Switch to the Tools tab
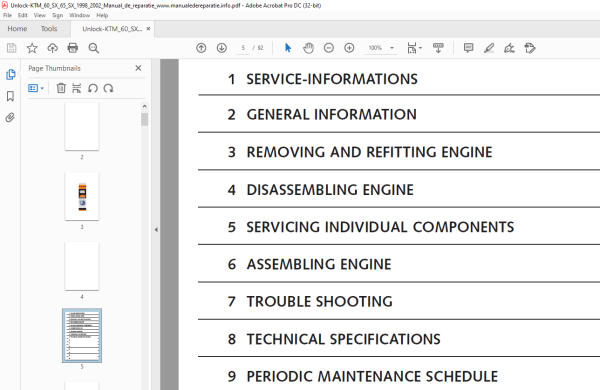 (x=49, y=29)
